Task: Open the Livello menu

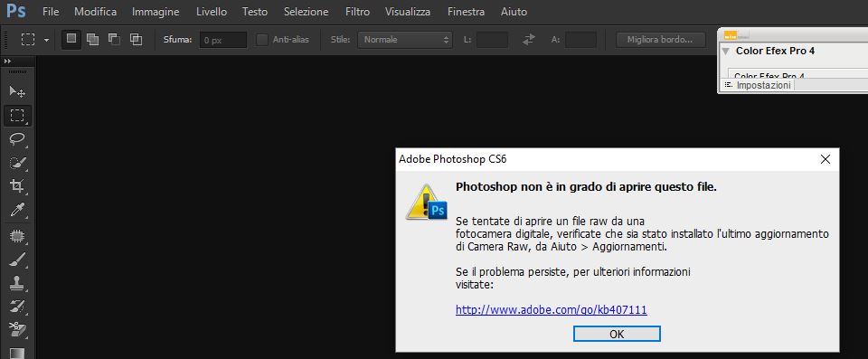Action: 212,11
